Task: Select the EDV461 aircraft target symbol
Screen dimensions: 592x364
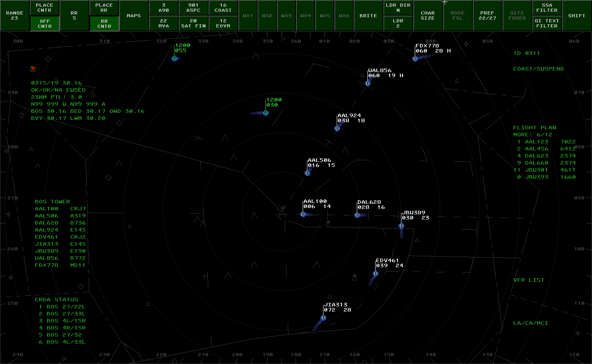Action: pos(375,273)
